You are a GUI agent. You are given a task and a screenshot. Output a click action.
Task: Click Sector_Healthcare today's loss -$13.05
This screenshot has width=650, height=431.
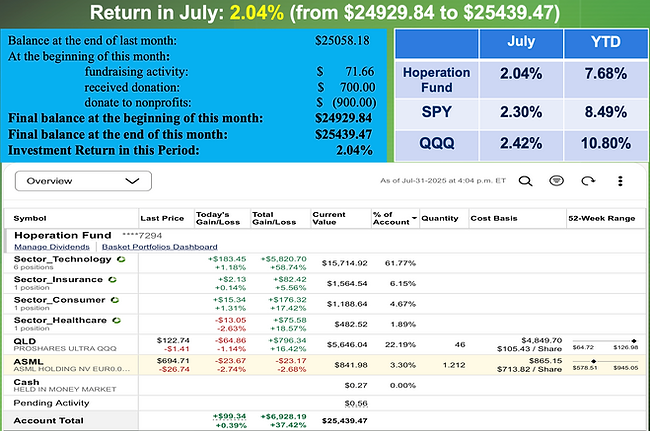pos(230,320)
